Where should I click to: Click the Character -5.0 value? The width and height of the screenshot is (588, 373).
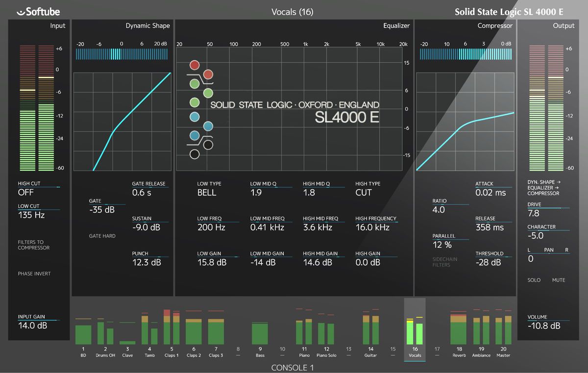[536, 236]
